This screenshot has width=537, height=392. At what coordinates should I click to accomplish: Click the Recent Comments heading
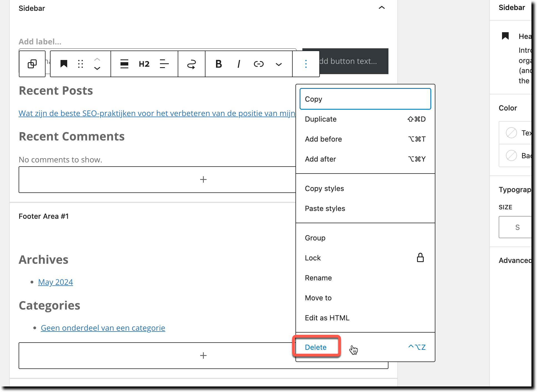pyautogui.click(x=72, y=137)
